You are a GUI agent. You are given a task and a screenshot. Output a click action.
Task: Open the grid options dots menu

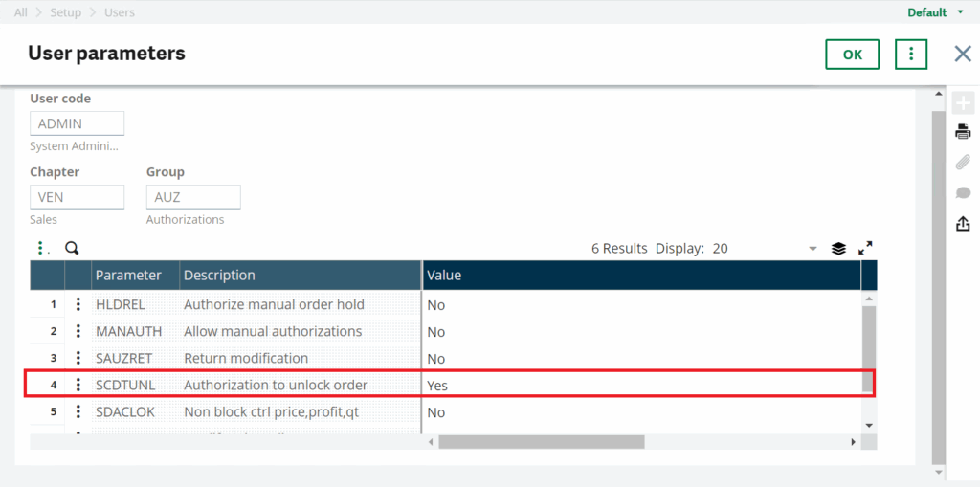pyautogui.click(x=42, y=248)
